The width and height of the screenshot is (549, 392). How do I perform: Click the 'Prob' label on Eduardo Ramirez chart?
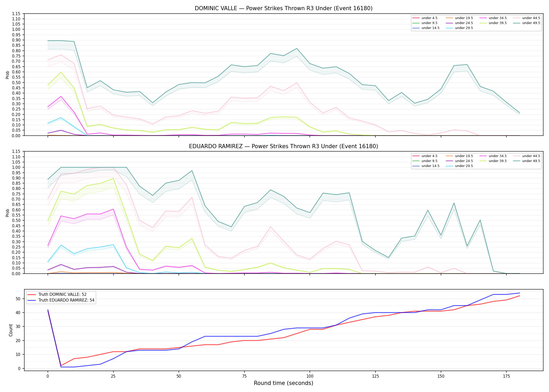[8, 213]
